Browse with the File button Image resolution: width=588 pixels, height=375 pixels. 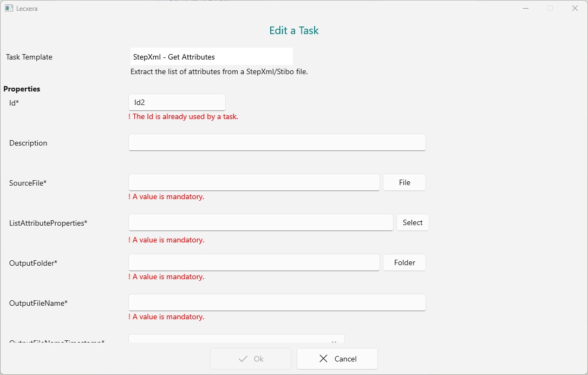(404, 182)
